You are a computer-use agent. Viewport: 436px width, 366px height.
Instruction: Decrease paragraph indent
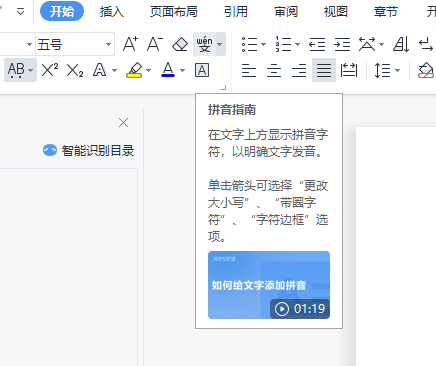click(317, 44)
